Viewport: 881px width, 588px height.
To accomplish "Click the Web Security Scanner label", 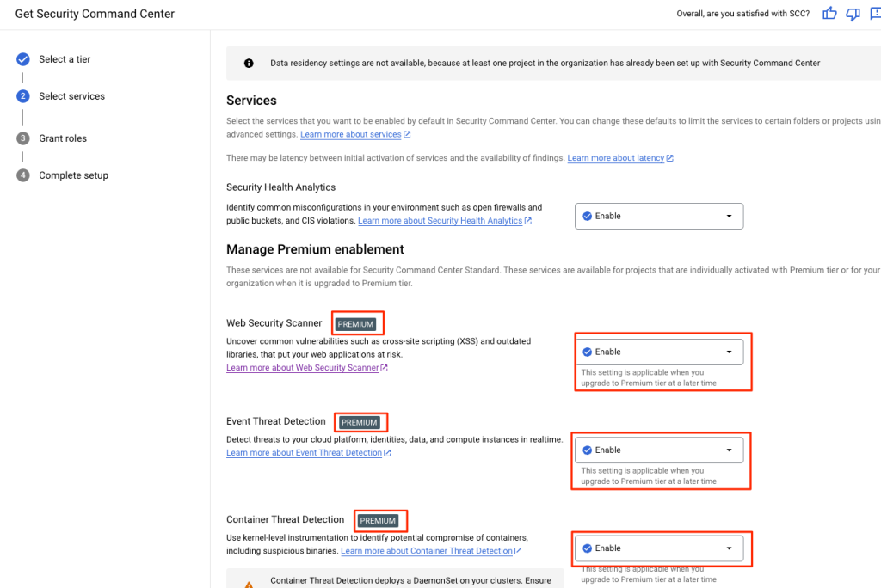I will 274,323.
